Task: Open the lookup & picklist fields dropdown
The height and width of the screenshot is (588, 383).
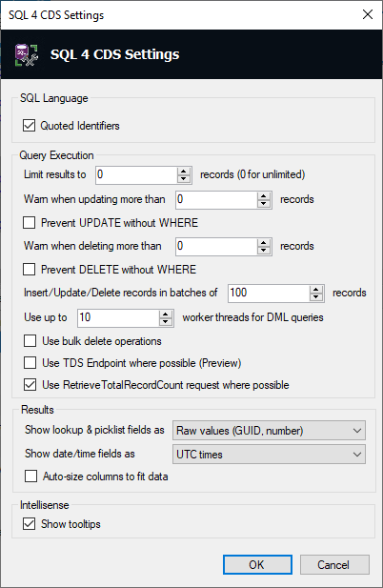Action: click(x=269, y=431)
